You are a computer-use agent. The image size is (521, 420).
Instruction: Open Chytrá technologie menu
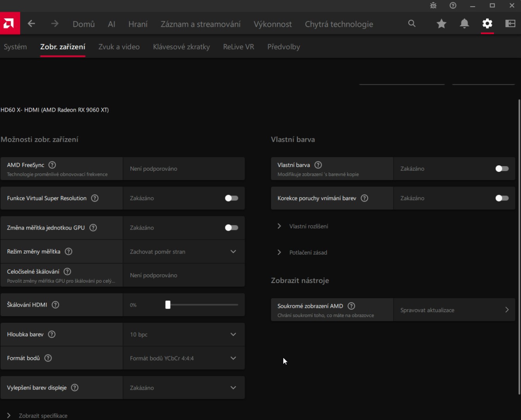pos(339,24)
